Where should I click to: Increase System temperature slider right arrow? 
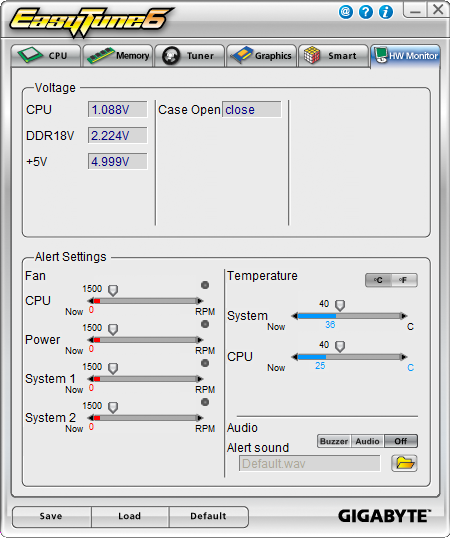coord(404,316)
